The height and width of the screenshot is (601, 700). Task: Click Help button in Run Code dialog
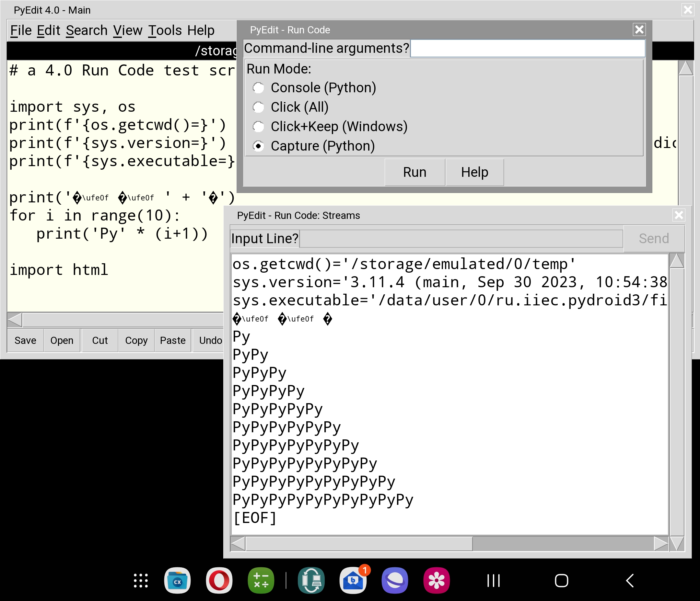pos(475,173)
